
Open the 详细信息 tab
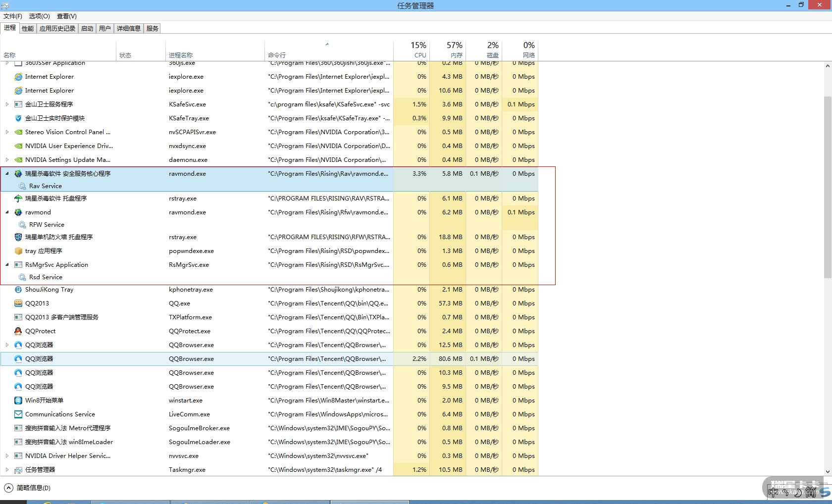tap(128, 29)
